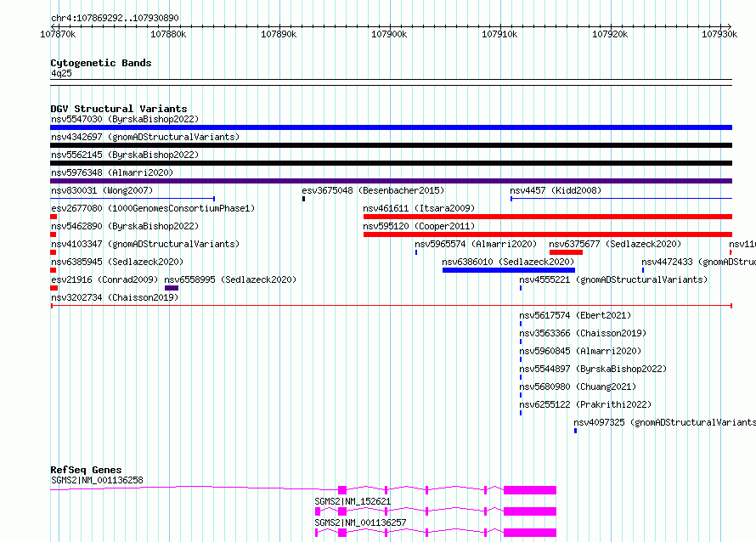Open nsv461611 (Itsara2009) variant label

point(419,208)
